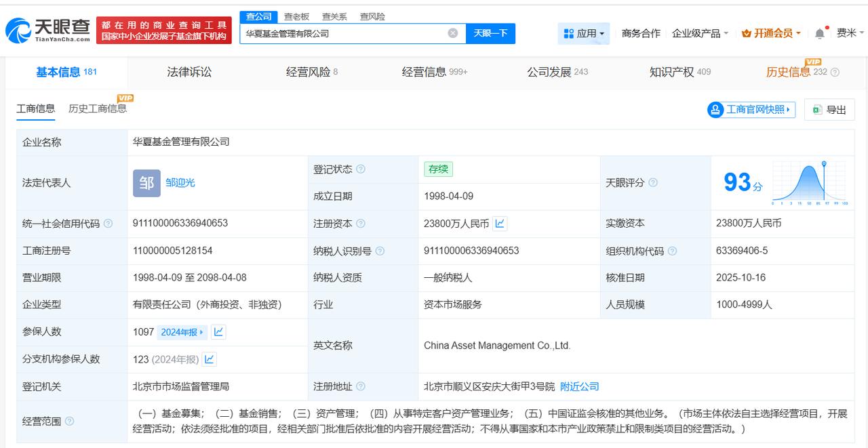Open the 经营信息 tab
This screenshot has height=448, width=868.
coord(435,72)
